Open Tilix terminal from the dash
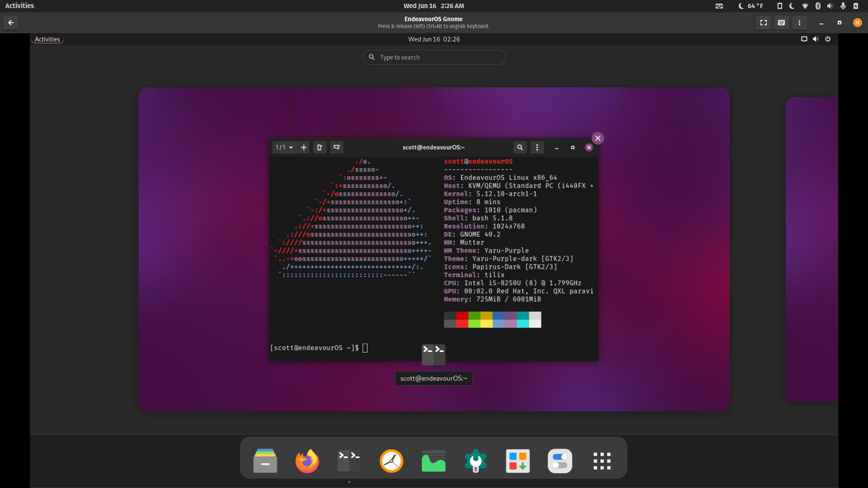The width and height of the screenshot is (868, 488). pos(349,461)
